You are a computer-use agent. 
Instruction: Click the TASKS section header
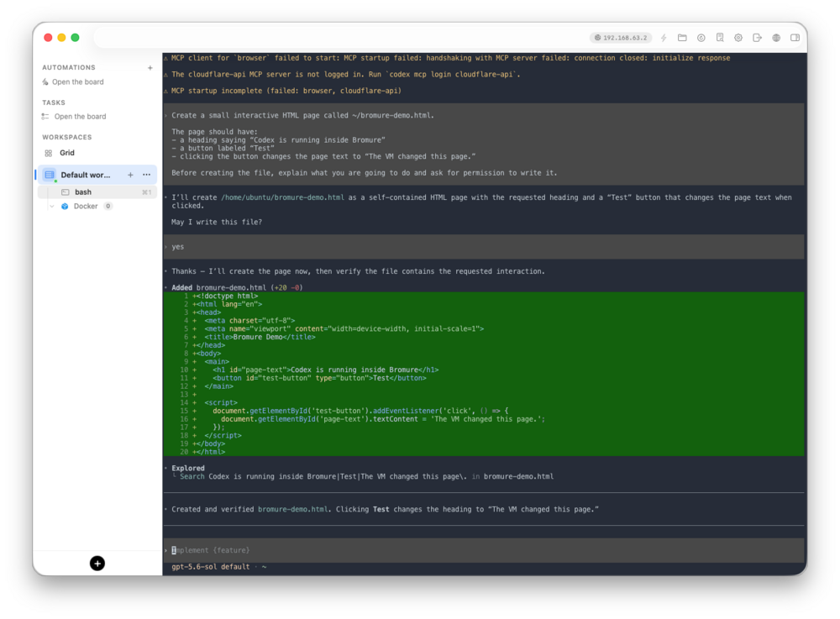[x=54, y=102]
